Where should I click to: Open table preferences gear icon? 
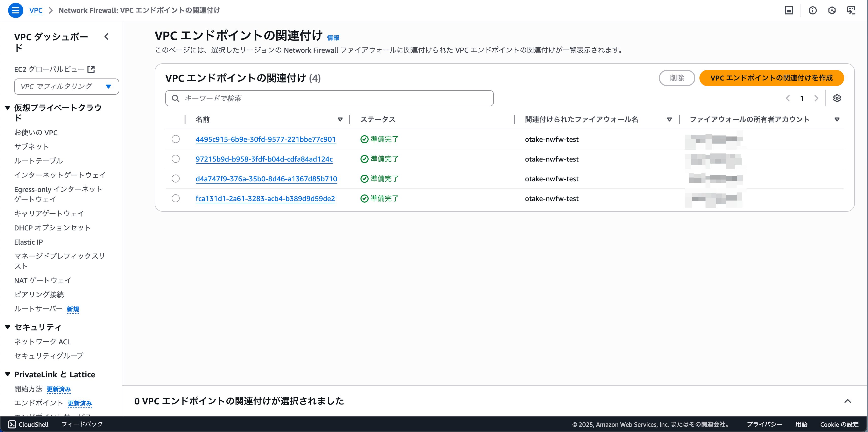pos(837,98)
